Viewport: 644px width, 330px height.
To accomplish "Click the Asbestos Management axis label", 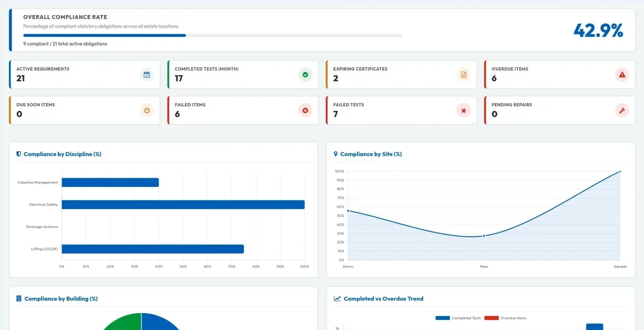I will point(38,182).
